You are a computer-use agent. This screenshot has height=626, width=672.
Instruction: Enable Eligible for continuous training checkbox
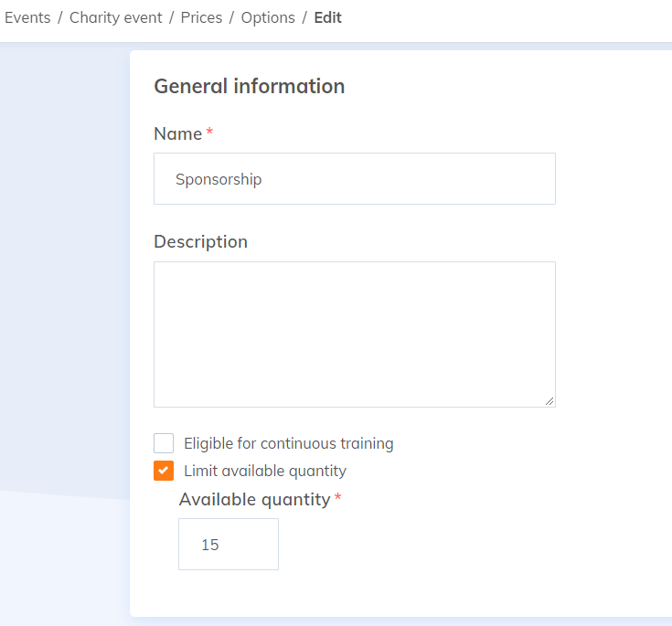(164, 443)
